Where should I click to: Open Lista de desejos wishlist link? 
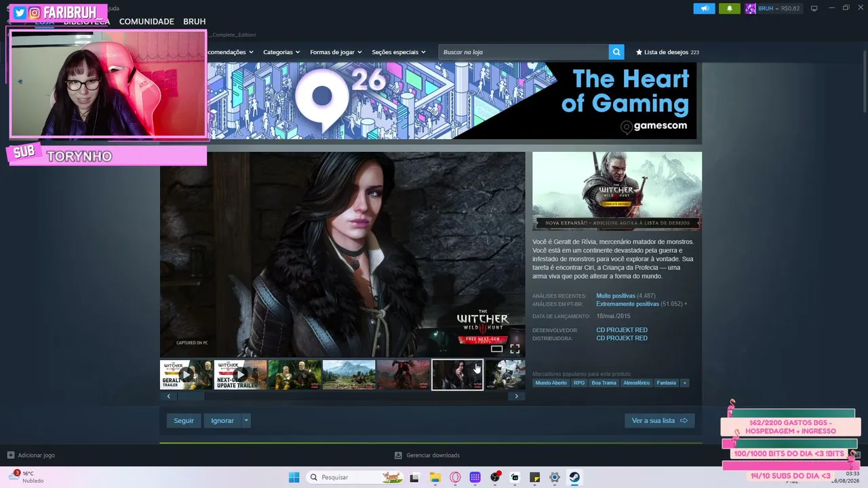point(667,52)
